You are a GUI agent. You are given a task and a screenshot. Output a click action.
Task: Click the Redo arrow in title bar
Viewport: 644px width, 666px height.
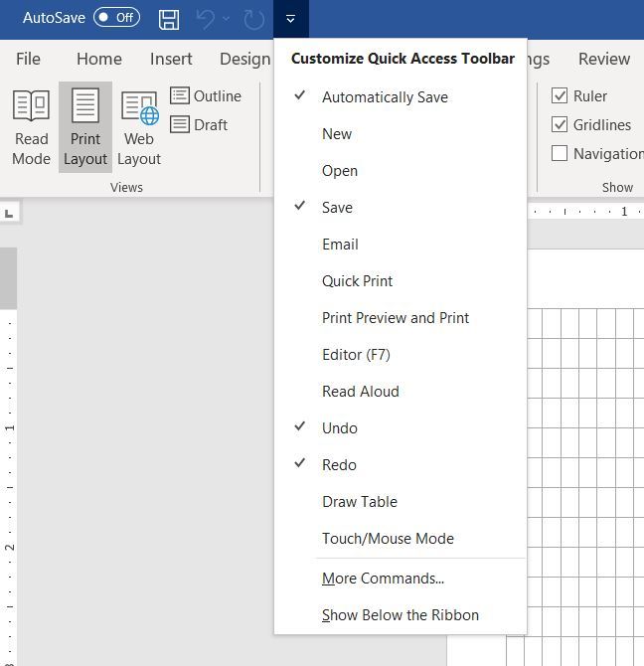[x=253, y=19]
